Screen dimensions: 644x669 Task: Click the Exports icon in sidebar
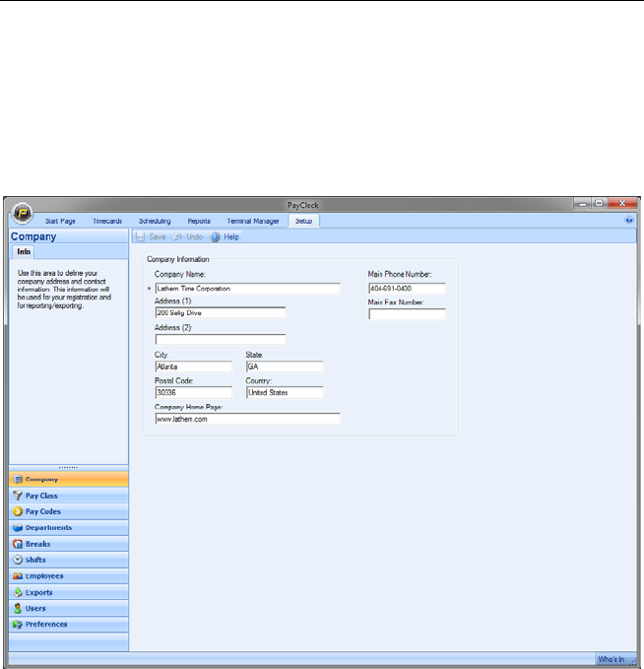click(18, 592)
